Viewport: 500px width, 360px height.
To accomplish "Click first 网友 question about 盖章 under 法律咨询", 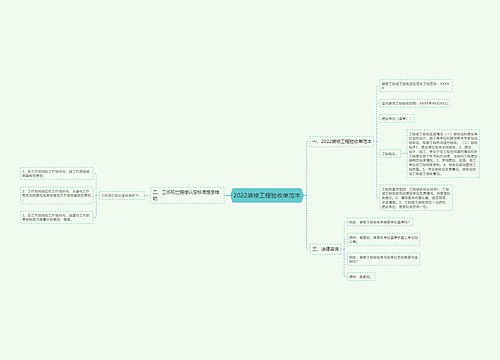I will 380,222.
